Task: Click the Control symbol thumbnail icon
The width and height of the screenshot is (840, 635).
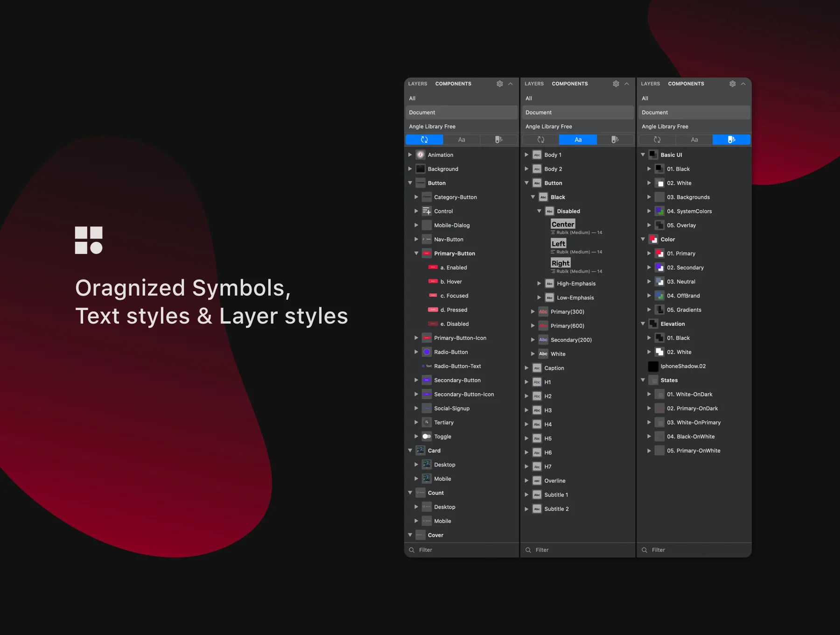Action: click(x=427, y=211)
